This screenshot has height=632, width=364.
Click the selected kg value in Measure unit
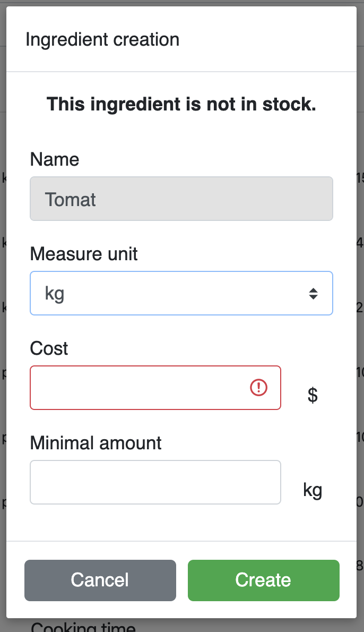55,293
